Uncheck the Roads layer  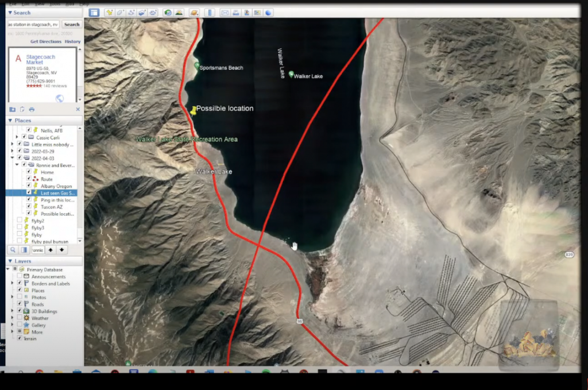tap(20, 304)
